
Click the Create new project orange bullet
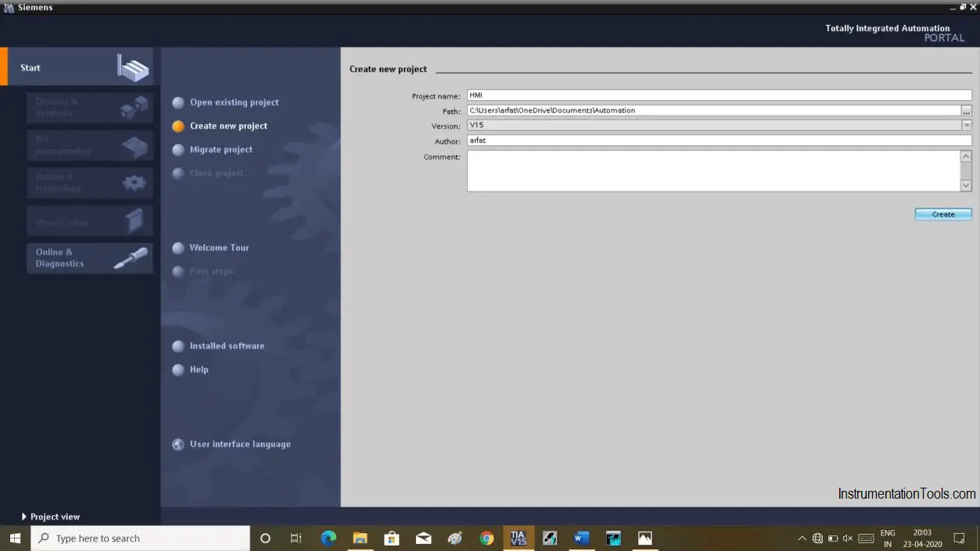pos(178,126)
